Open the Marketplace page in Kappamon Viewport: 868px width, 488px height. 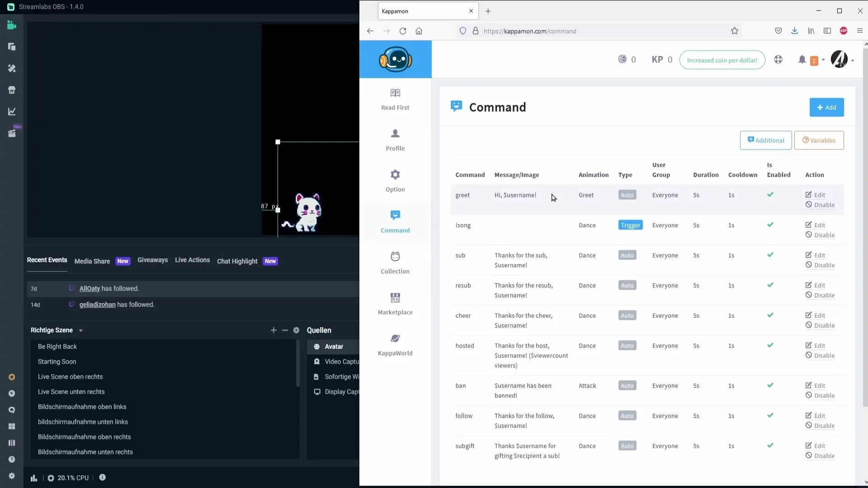click(x=395, y=304)
